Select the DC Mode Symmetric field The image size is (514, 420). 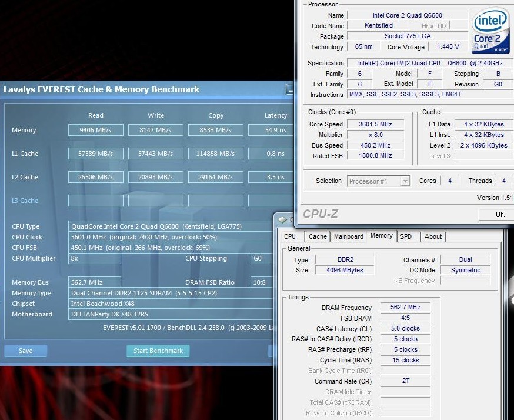(466, 270)
